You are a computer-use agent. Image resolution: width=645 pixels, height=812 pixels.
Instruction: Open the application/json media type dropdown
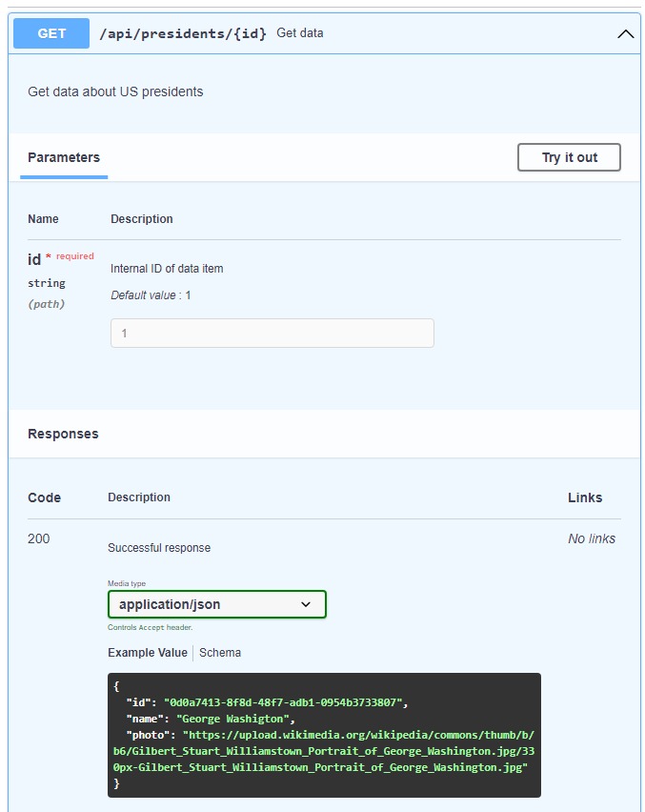pyautogui.click(x=216, y=604)
